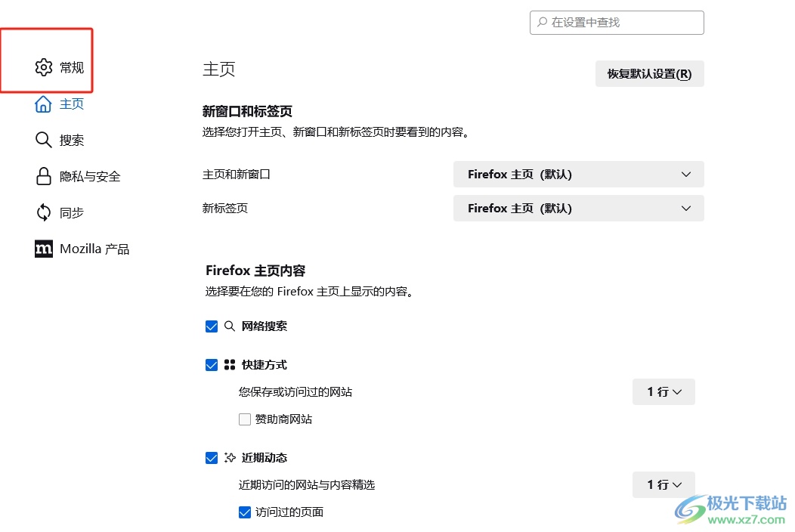Uncheck the 网络搜索 checkbox
The width and height of the screenshot is (795, 532).
pos(212,326)
